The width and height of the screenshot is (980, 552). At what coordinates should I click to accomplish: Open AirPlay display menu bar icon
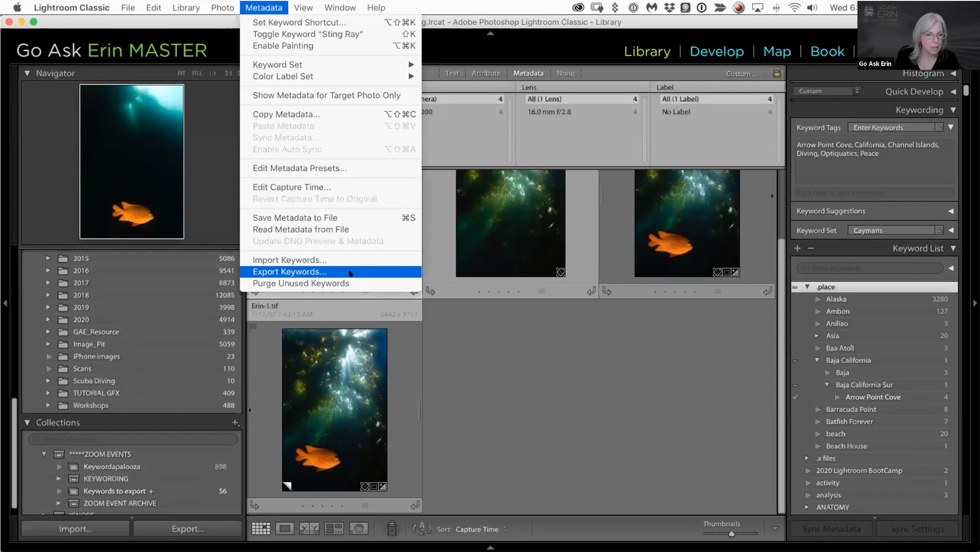(x=757, y=8)
